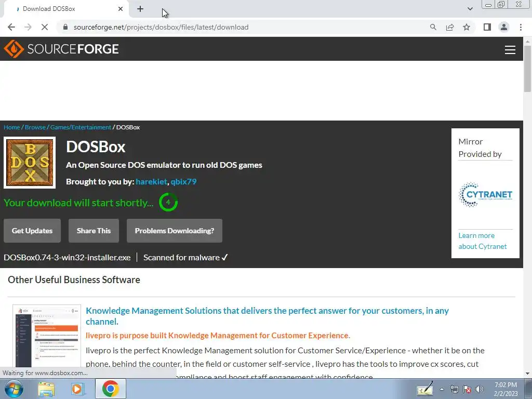Click the browser forward arrow
The image size is (532, 399).
tap(28, 27)
